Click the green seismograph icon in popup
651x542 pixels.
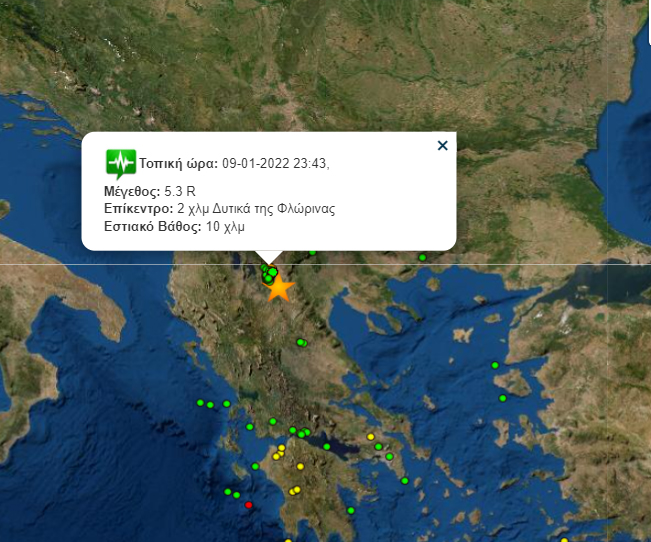tap(120, 162)
